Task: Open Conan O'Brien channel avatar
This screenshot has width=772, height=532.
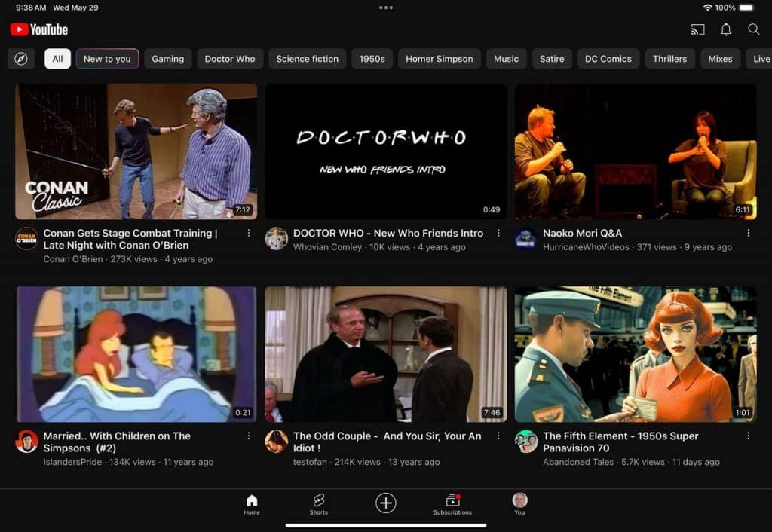Action: coord(26,239)
